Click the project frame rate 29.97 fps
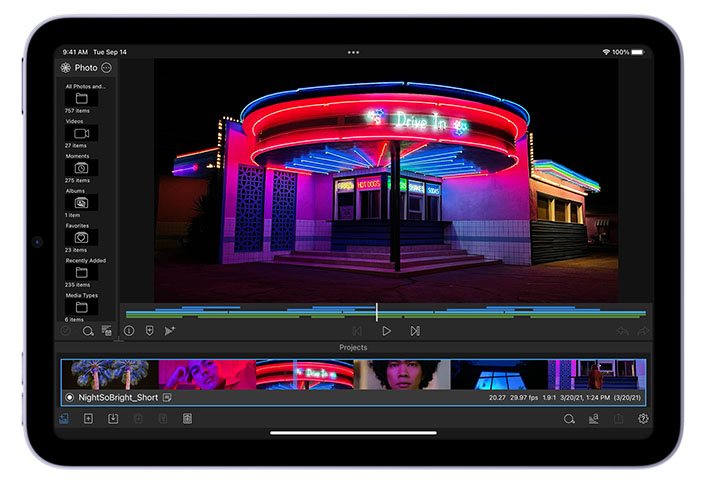709x482 pixels. point(524,397)
